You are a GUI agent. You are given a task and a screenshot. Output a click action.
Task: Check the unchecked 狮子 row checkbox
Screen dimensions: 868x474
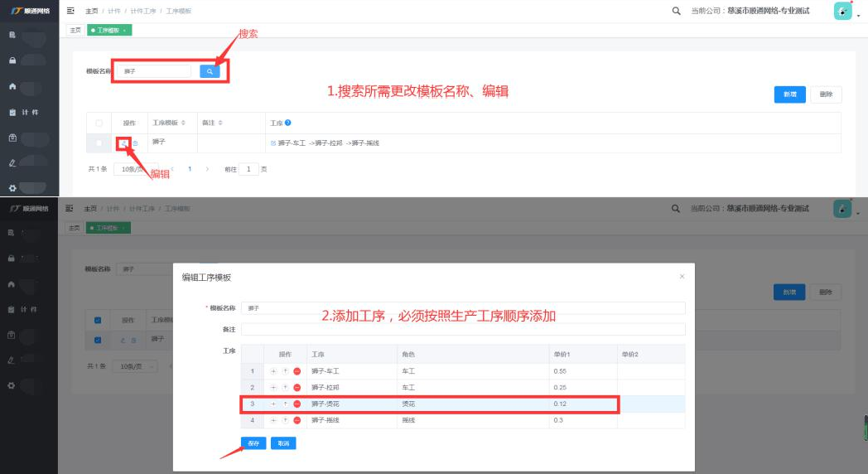pyautogui.click(x=99, y=143)
